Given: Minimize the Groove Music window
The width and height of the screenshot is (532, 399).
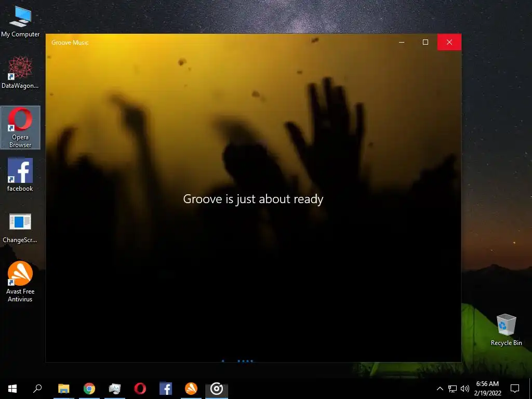Looking at the screenshot, I should pos(402,42).
